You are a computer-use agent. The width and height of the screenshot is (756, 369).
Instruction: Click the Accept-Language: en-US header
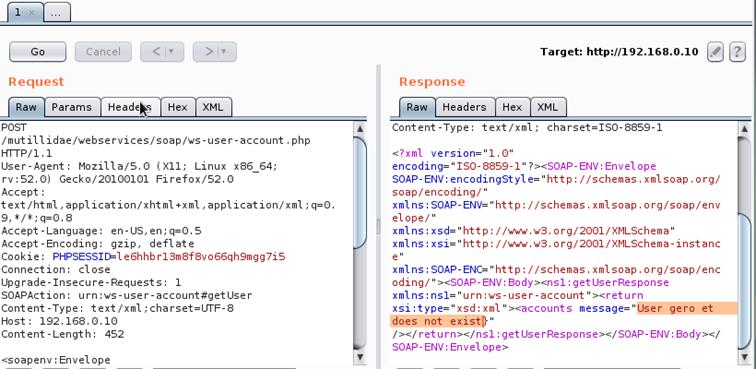click(x=101, y=231)
